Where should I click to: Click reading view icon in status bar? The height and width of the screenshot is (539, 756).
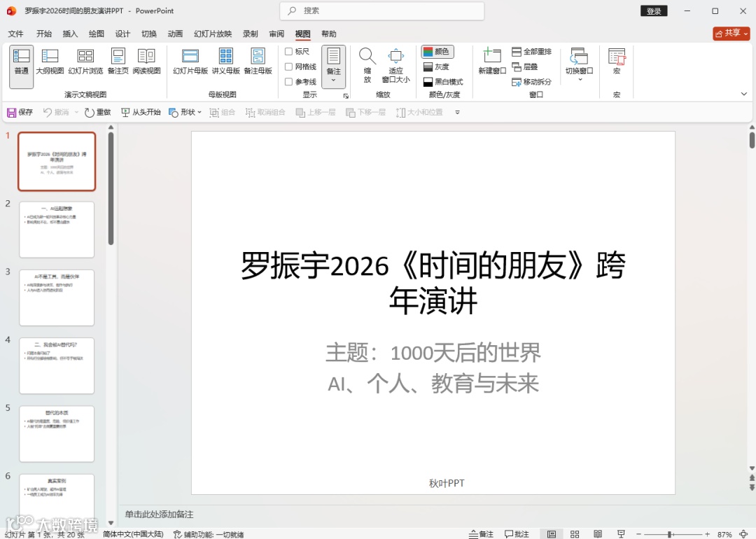tap(598, 534)
